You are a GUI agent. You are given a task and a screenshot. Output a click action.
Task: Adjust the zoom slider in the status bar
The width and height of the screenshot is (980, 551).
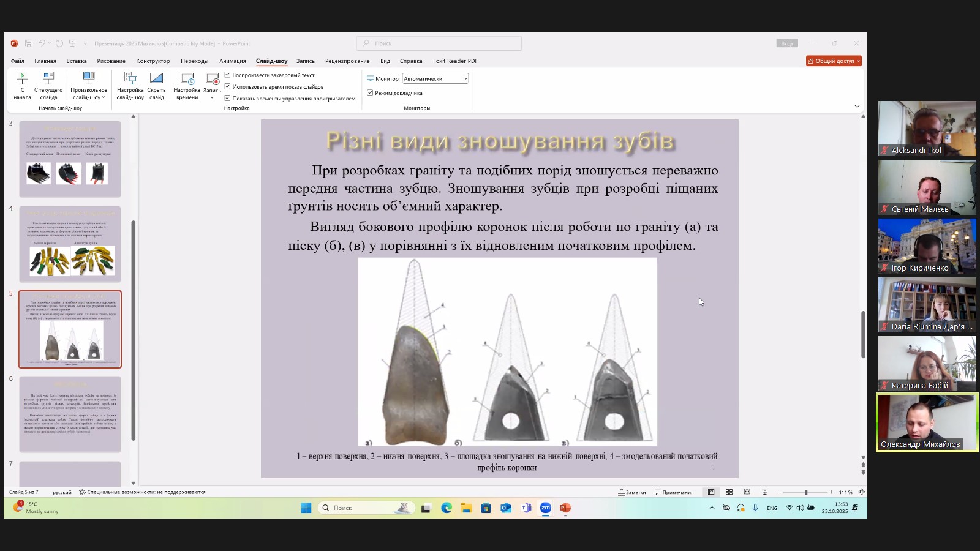point(806,492)
